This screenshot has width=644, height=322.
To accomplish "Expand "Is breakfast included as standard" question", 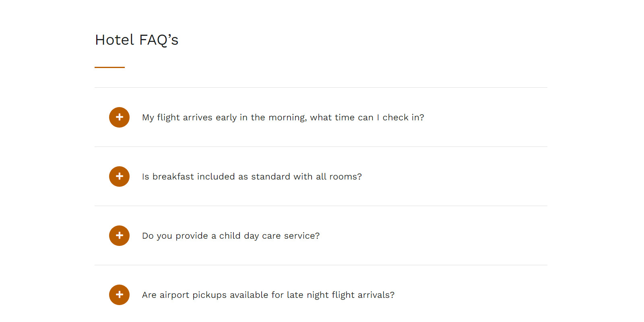I will (x=252, y=177).
